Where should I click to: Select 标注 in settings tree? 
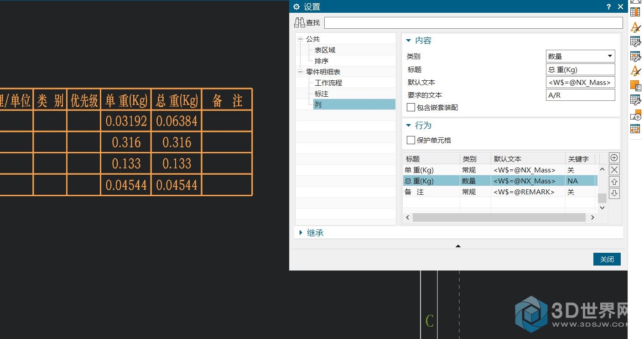[x=321, y=94]
